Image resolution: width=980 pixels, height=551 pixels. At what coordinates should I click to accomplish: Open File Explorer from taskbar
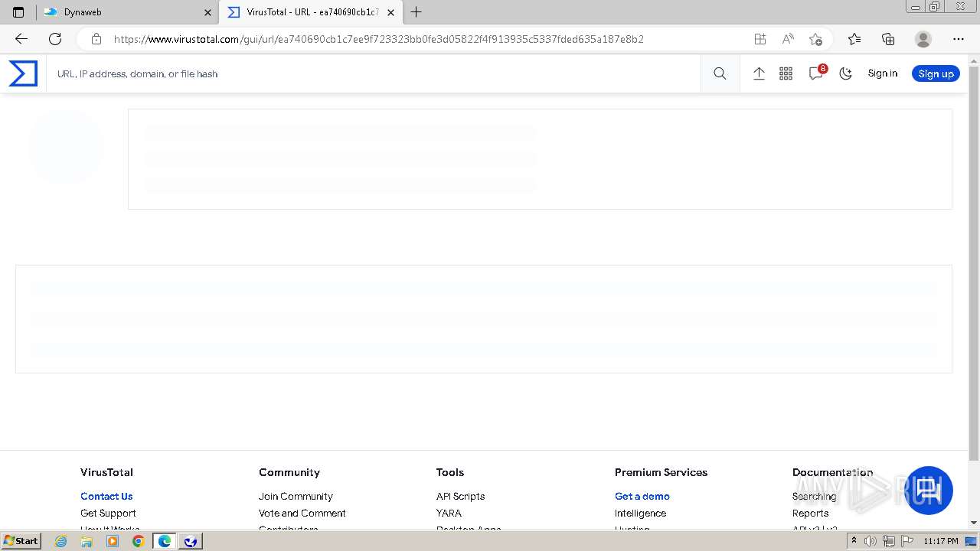tap(87, 541)
